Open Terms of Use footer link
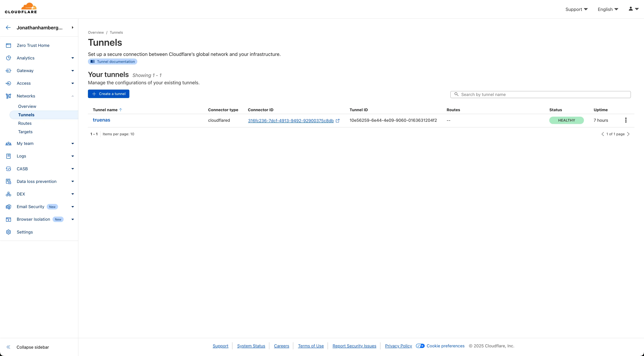Image resolution: width=644 pixels, height=356 pixels. [x=311, y=346]
